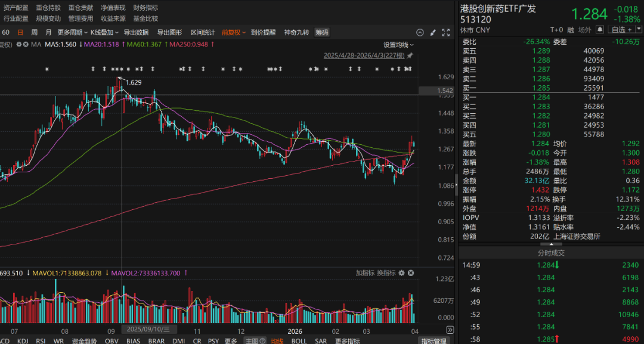Remove MA indicator with its X icon
Screen dimensions: 644x344
click(26, 44)
